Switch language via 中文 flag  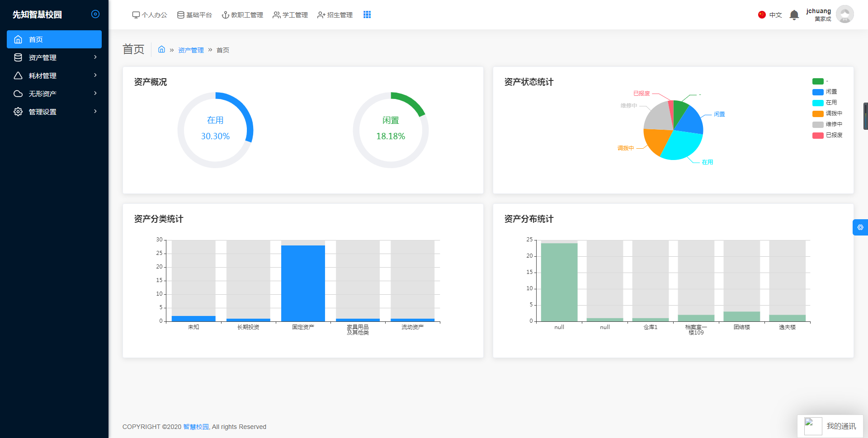(x=770, y=15)
